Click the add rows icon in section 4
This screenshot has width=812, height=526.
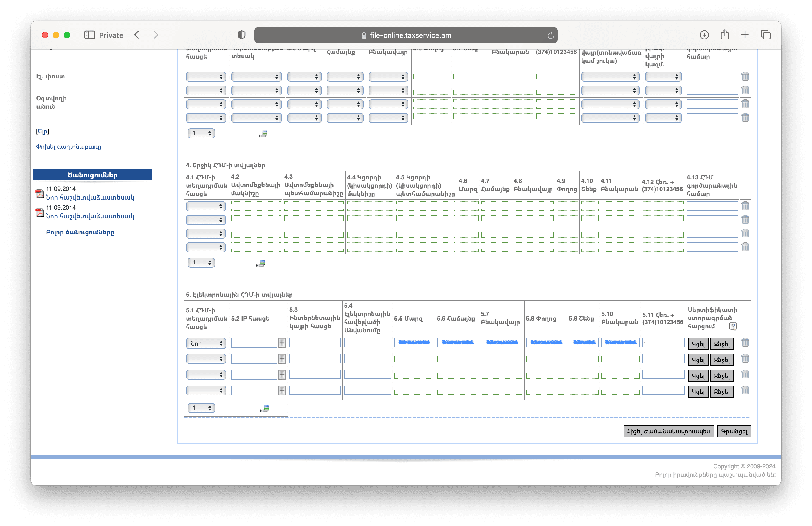point(261,263)
